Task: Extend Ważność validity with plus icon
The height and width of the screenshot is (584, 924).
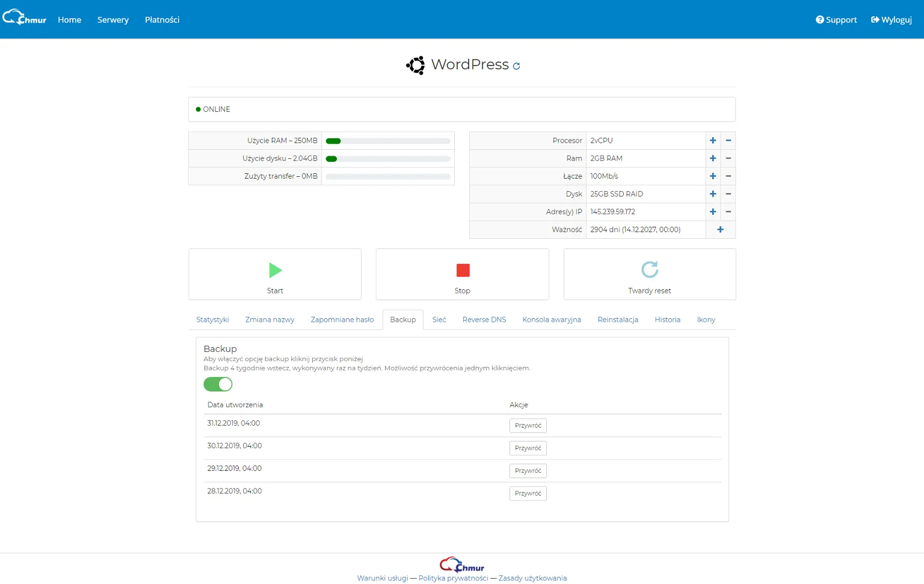Action: click(721, 229)
